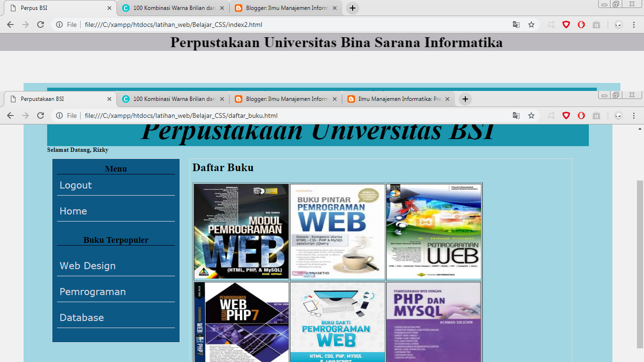Open the three-dot browser menu
644x362 pixels.
633,115
